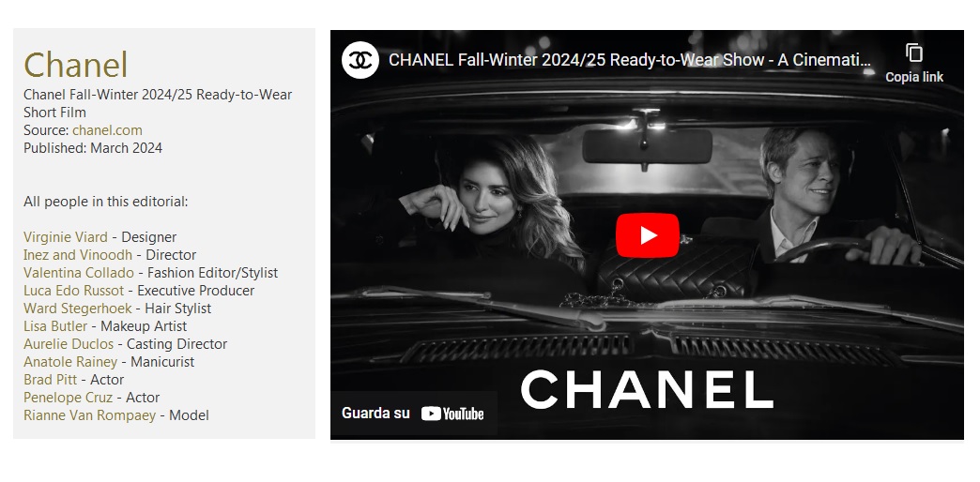Open Anatole Rainey manicurist page
The image size is (980, 482).
pyautogui.click(x=70, y=362)
